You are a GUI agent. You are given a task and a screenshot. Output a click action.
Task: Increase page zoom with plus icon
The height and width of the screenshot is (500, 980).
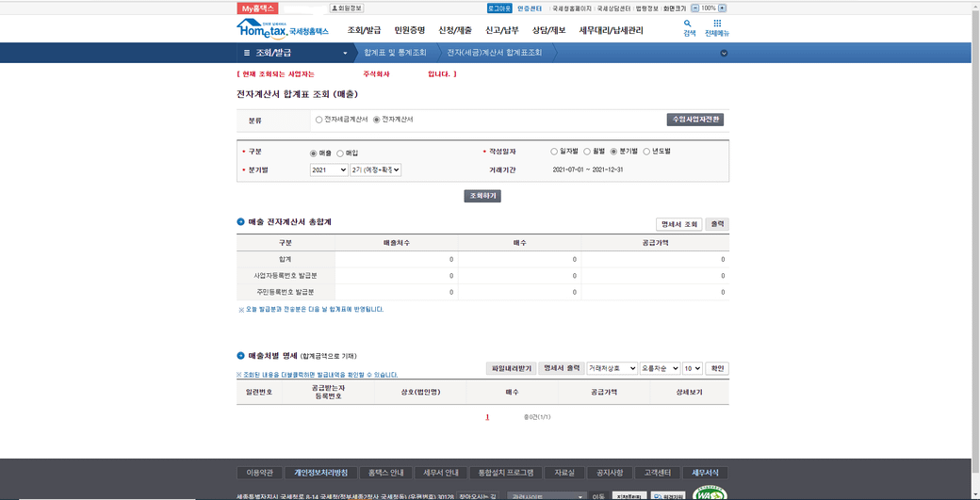723,8
